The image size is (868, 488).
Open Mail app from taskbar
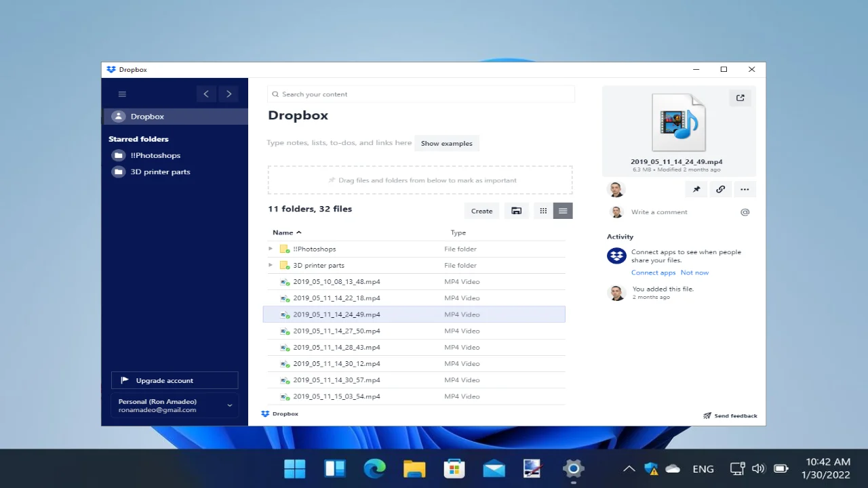pyautogui.click(x=494, y=468)
